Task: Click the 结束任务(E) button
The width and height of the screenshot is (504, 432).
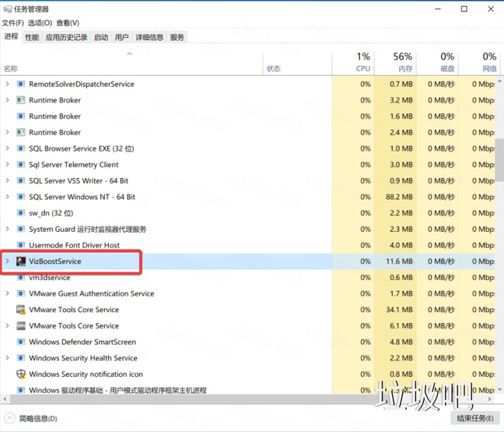Action: pos(474,418)
